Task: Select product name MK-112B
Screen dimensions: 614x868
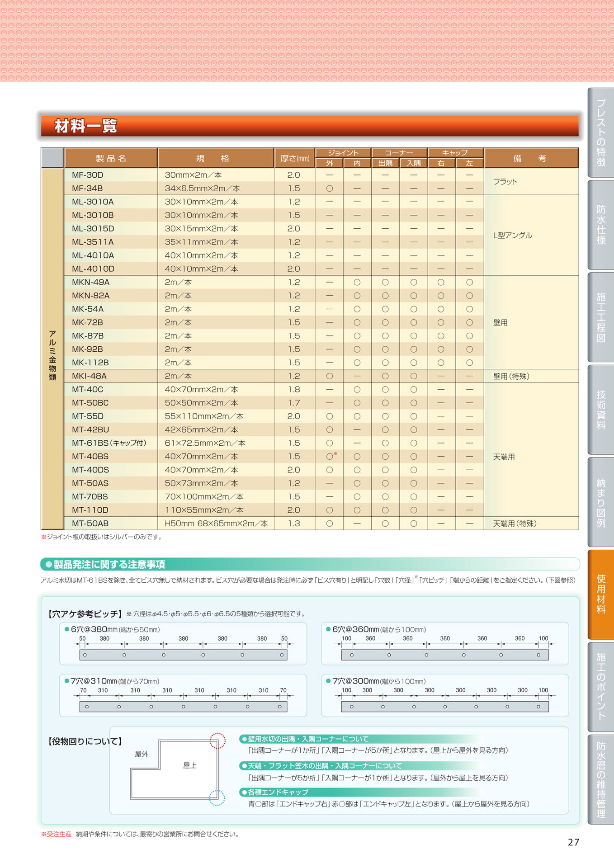Action: pyautogui.click(x=90, y=363)
